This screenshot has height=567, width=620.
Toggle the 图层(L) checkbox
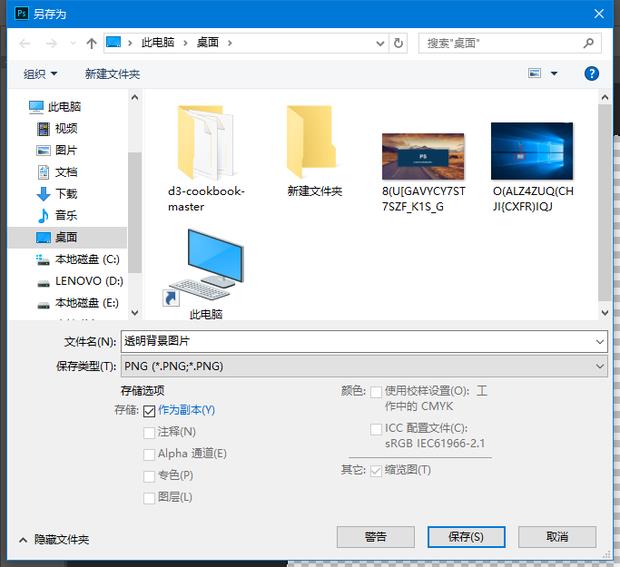(x=149, y=498)
